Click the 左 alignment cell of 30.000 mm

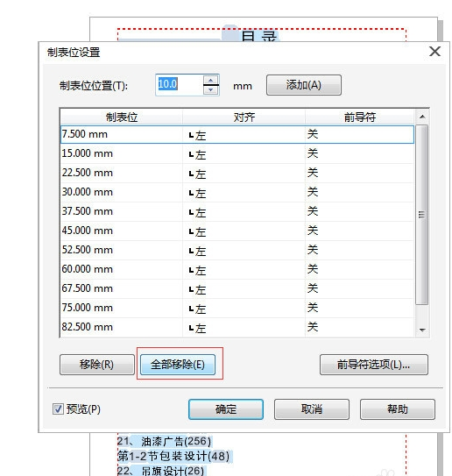(x=244, y=193)
